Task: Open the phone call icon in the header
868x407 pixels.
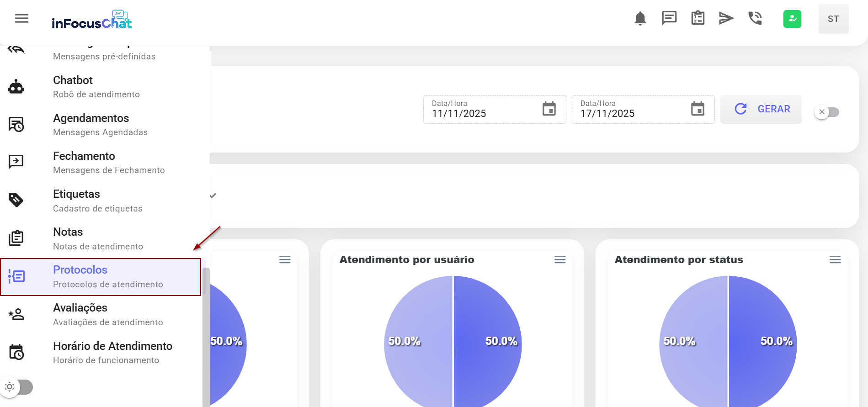Action: 755,18
